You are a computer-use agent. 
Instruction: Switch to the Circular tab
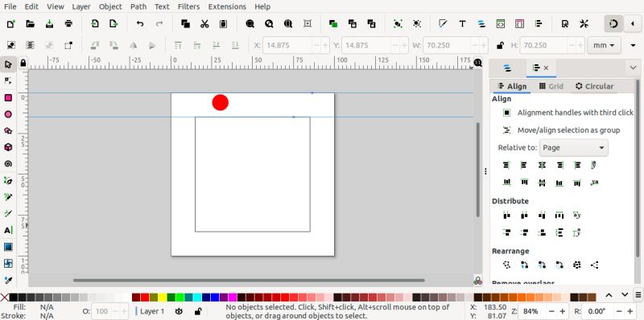click(x=594, y=86)
